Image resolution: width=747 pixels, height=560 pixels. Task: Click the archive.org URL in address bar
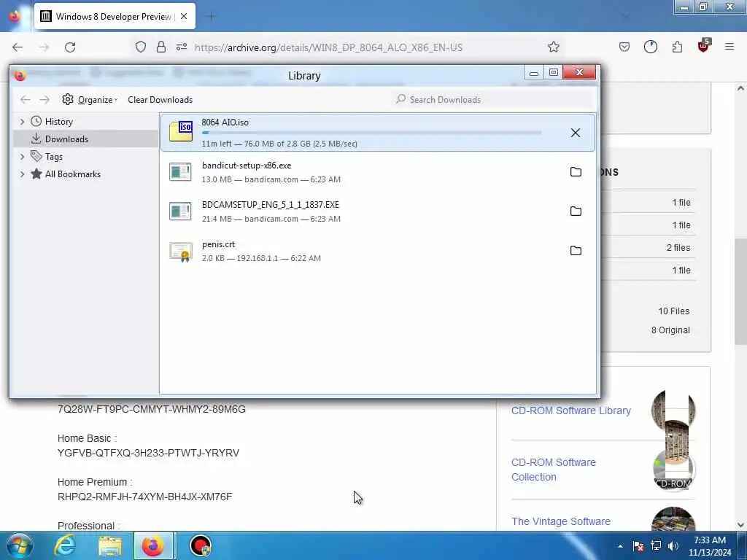[328, 47]
